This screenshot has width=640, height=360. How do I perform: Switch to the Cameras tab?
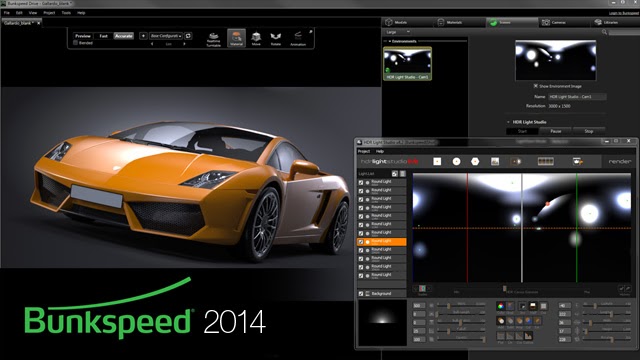coord(554,22)
